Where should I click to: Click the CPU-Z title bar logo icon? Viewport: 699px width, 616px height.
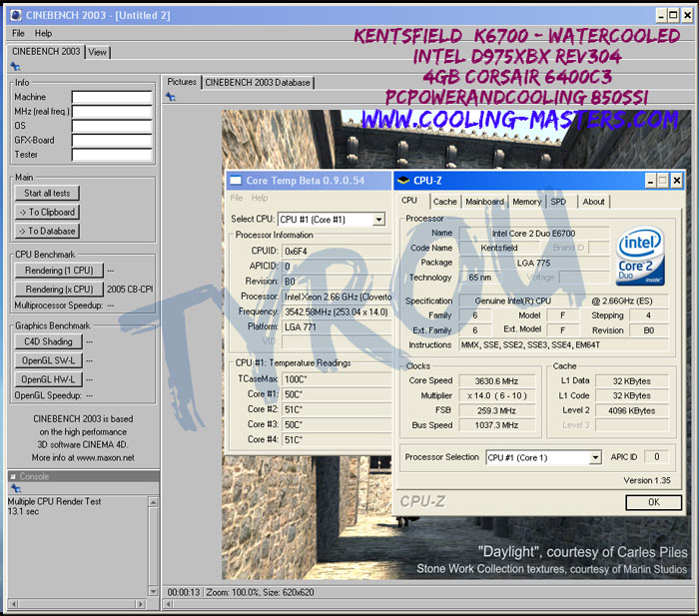(x=403, y=181)
